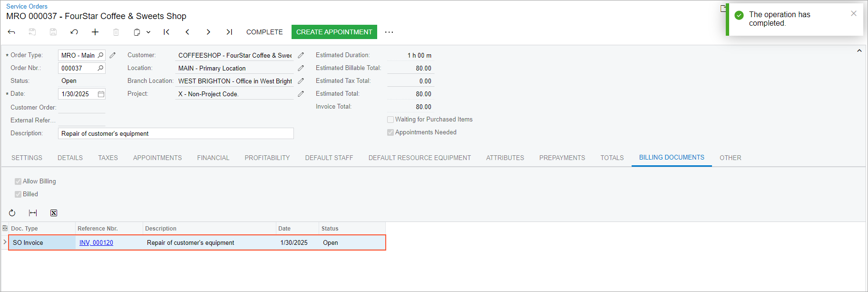Click the undo icon in toolbar
The width and height of the screenshot is (868, 292).
[x=74, y=32]
